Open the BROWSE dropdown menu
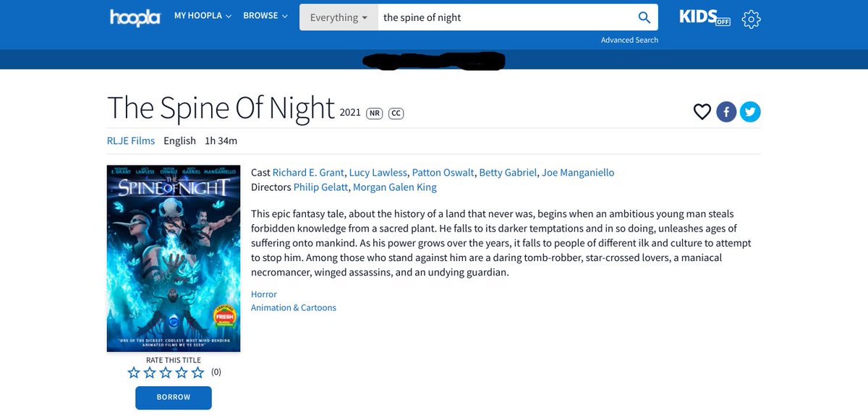Screen dimensions: 868x418 pyautogui.click(x=265, y=16)
